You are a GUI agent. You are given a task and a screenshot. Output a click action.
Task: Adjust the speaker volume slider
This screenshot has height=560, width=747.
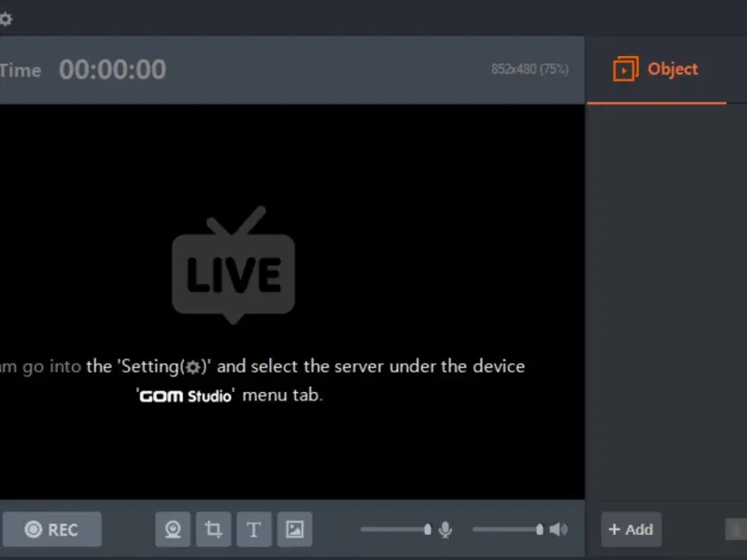click(508, 529)
